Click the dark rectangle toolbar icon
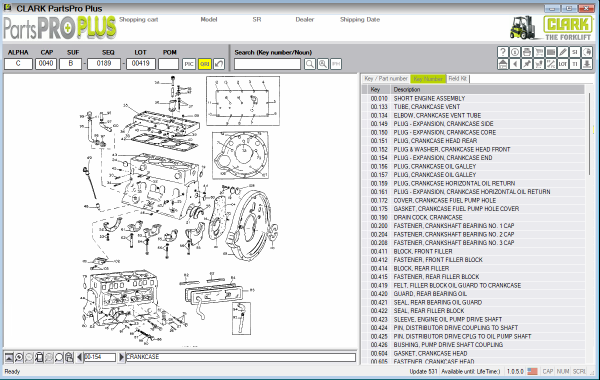Image resolution: width=600 pixels, height=380 pixels. click(x=551, y=52)
